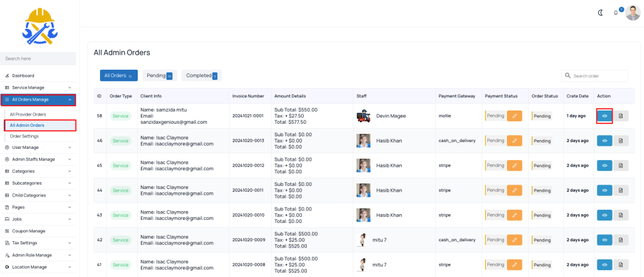Screen dimensions: 644x277
Task: Click Hasib Khan in order 46 row
Action: tap(389, 141)
